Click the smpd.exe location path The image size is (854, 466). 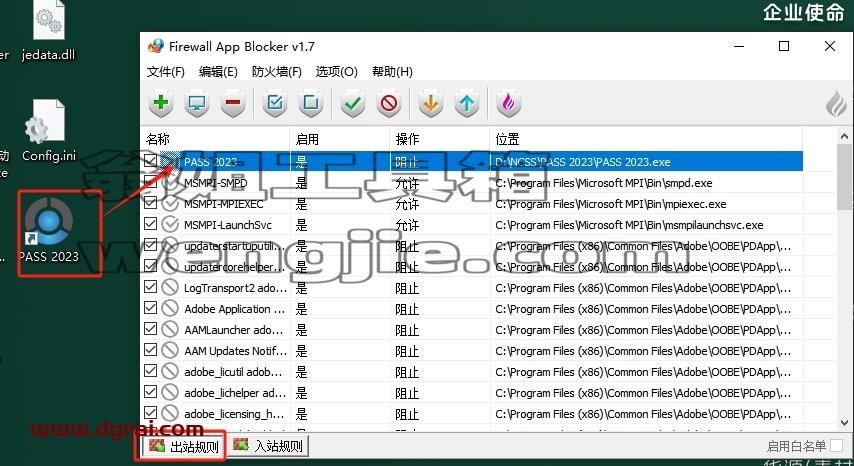point(603,183)
